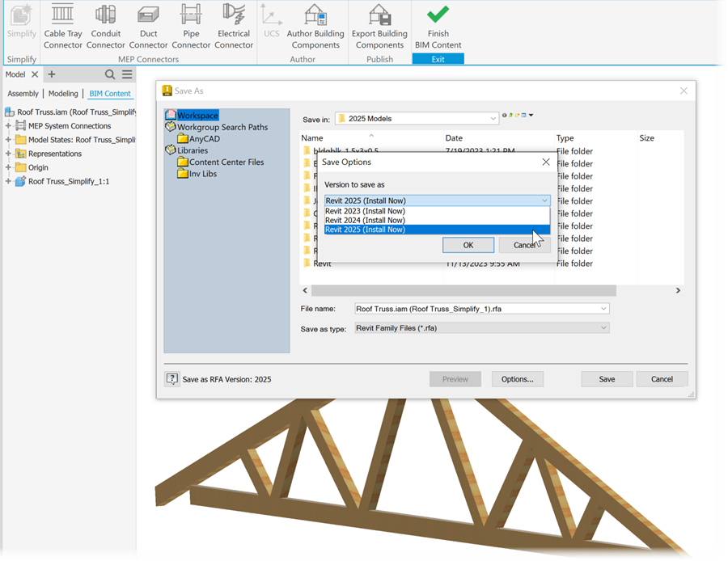Select Roof Truss.iam root browser node
This screenshot has width=728, height=561.
[72, 112]
